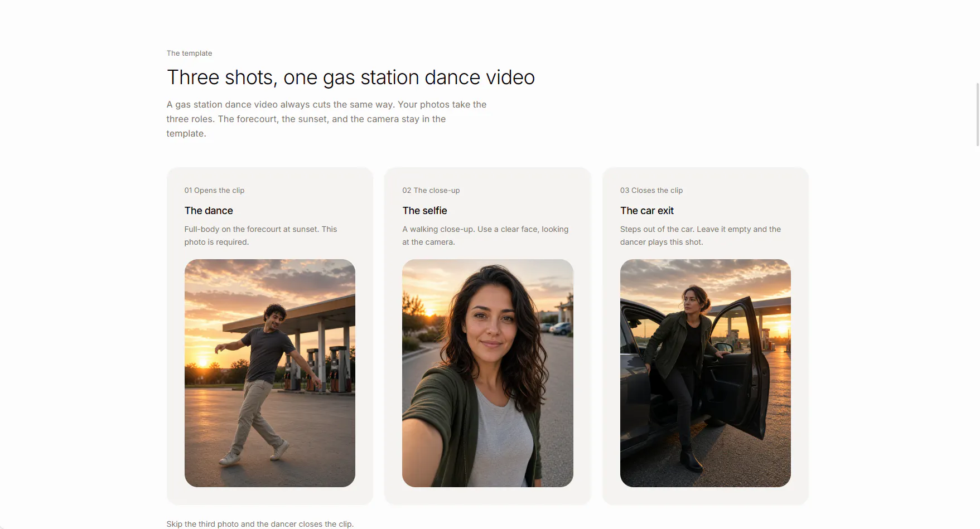Image resolution: width=980 pixels, height=529 pixels.
Task: Click paragraph starting 'A gas station dance video always'
Action: coord(326,119)
